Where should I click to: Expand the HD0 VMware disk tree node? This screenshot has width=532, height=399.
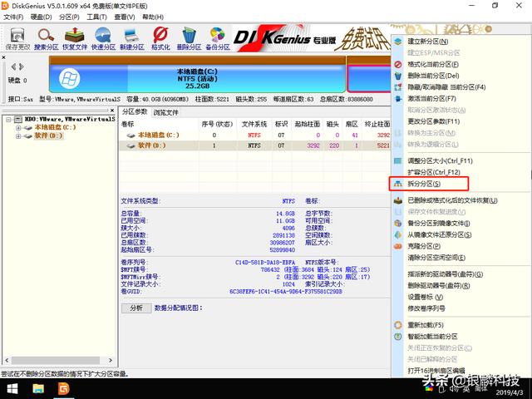pyautogui.click(x=8, y=120)
